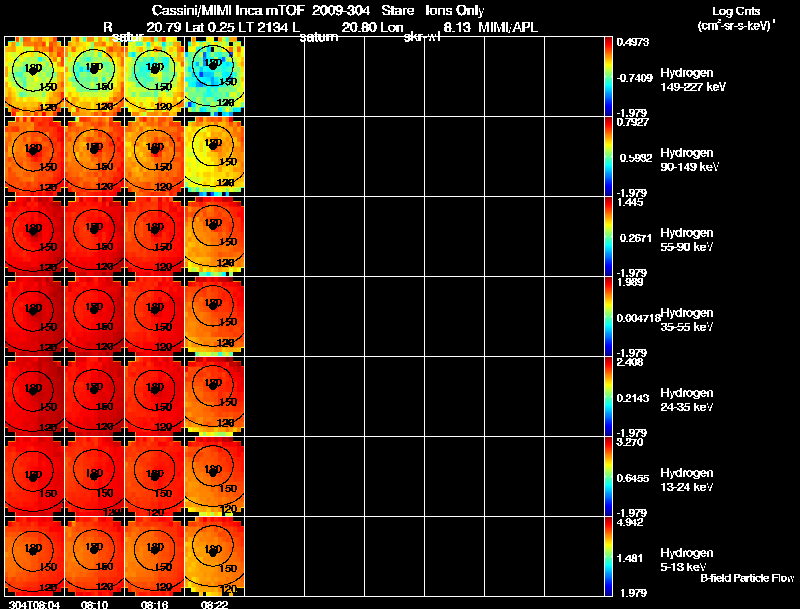Select the 149-227 keV image at 08:22
Screen dimensions: 800x609
[214, 76]
